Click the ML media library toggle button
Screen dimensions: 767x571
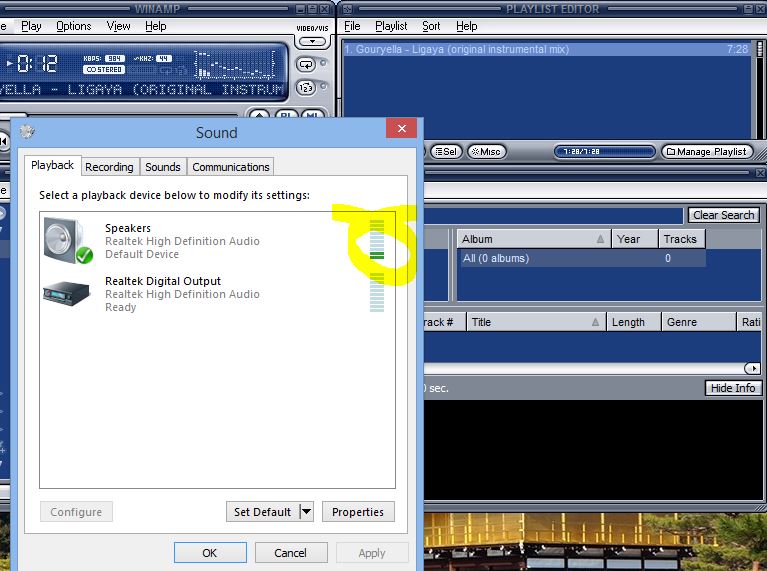click(x=312, y=116)
